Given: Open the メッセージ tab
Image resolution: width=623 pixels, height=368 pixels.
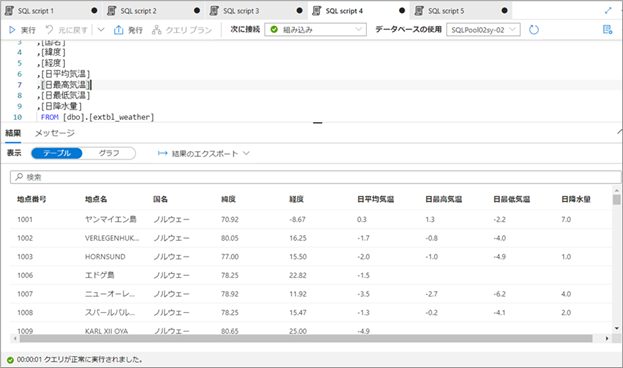Looking at the screenshot, I should point(55,133).
